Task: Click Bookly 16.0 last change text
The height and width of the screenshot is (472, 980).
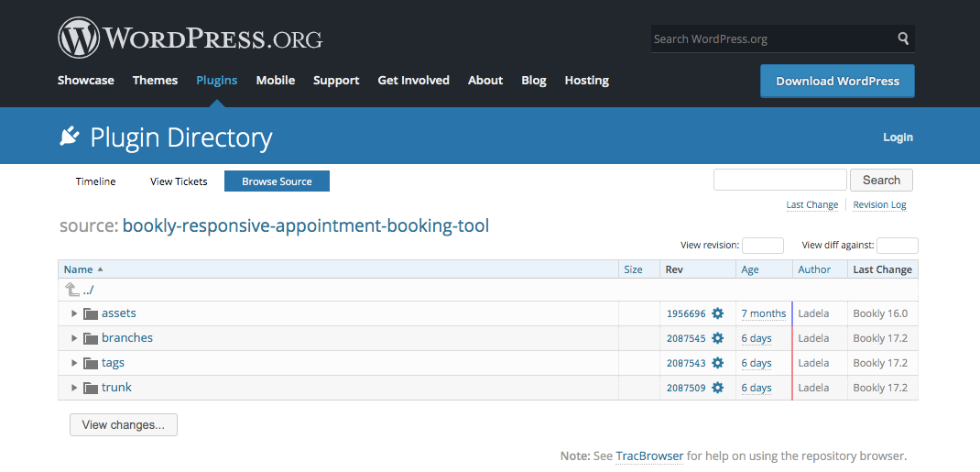Action: (x=880, y=313)
